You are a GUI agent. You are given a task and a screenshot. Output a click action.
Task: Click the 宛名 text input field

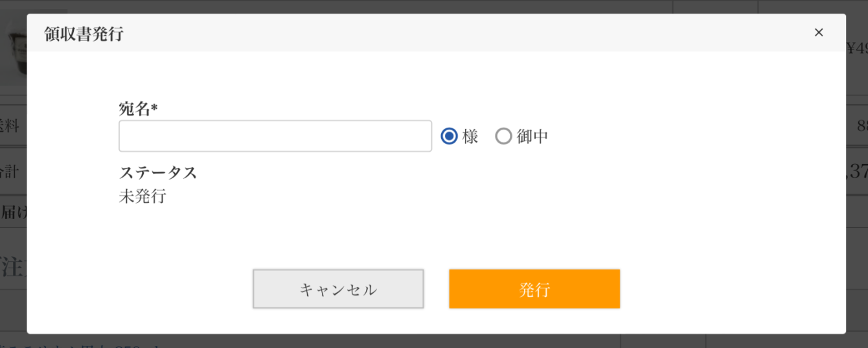pyautogui.click(x=275, y=136)
